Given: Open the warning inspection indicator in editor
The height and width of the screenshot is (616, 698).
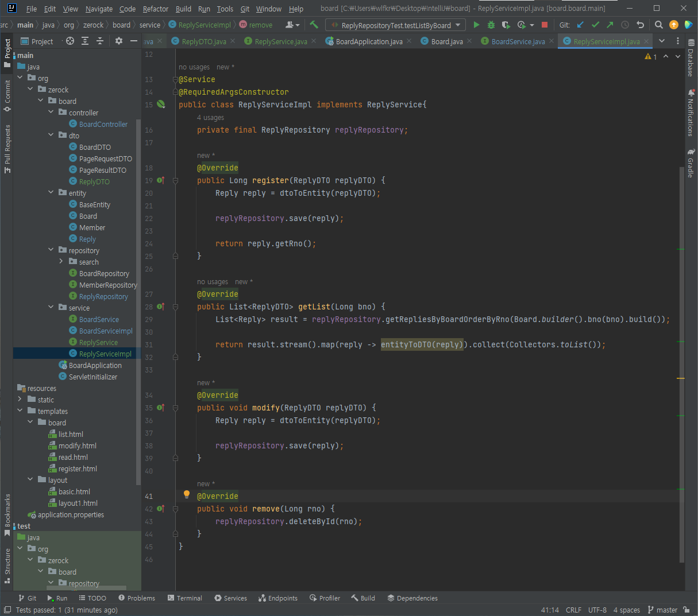Looking at the screenshot, I should tap(651, 56).
